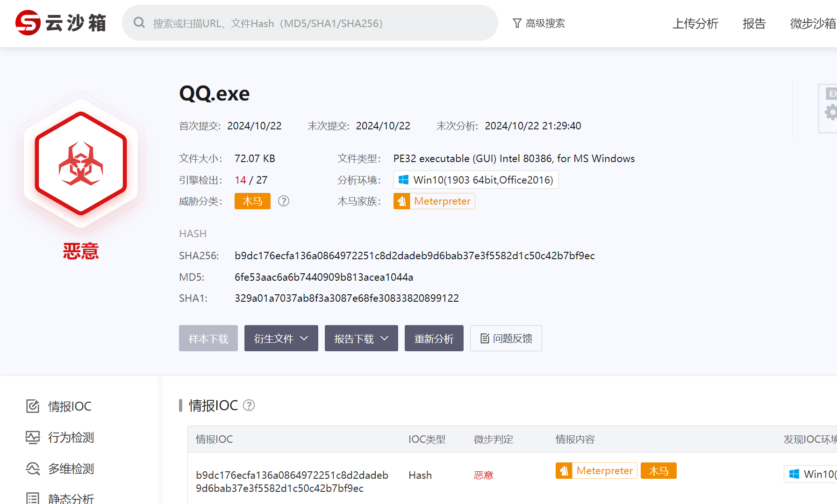Click the 情报IOC sidebar icon
Viewport: 837px width, 504px height.
pos(33,406)
